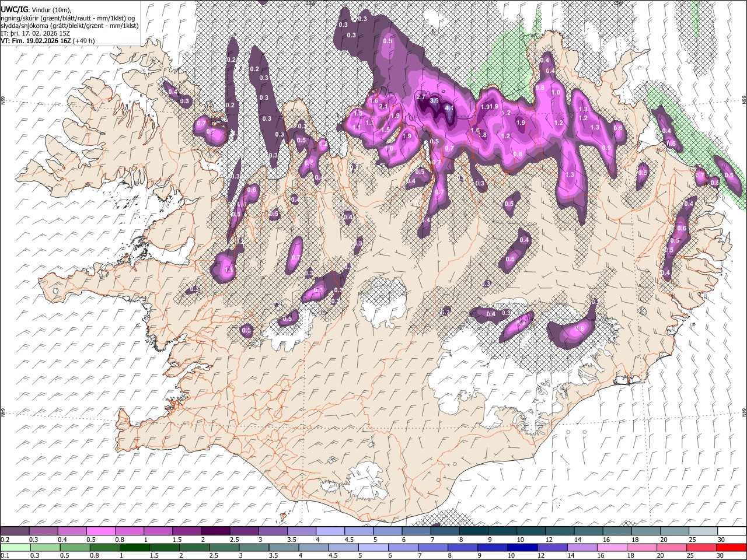Select the white snow-scale swatch for 30
The image size is (747, 560).
(731, 531)
